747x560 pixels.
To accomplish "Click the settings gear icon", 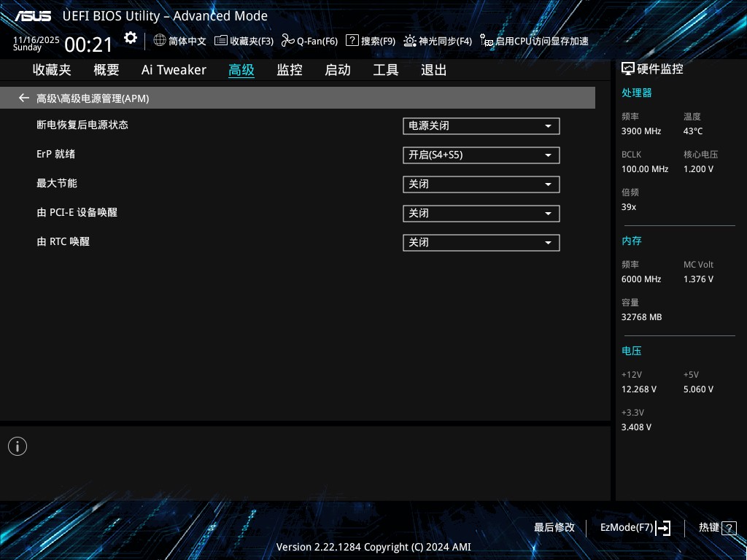I will pyautogui.click(x=131, y=39).
